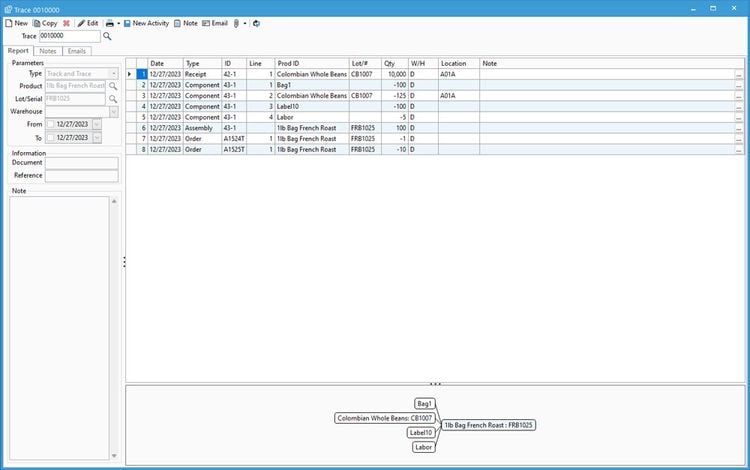Select the -125 quantity cell
Viewport: 750px width, 470px height.
click(x=395, y=96)
